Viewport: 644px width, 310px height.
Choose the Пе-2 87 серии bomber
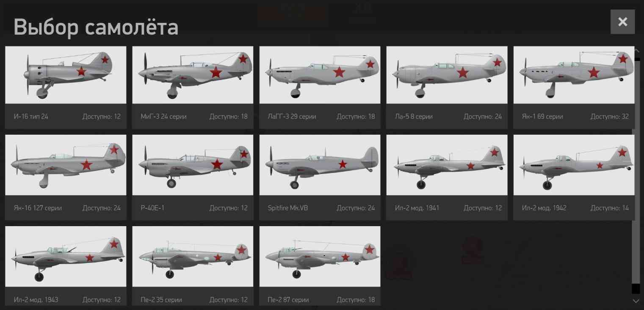(x=320, y=266)
